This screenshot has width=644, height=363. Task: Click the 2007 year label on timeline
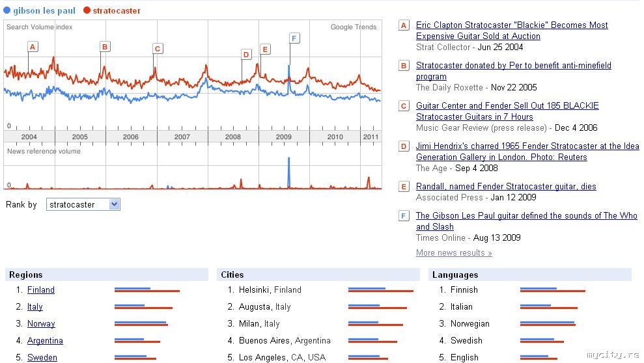tap(182, 137)
